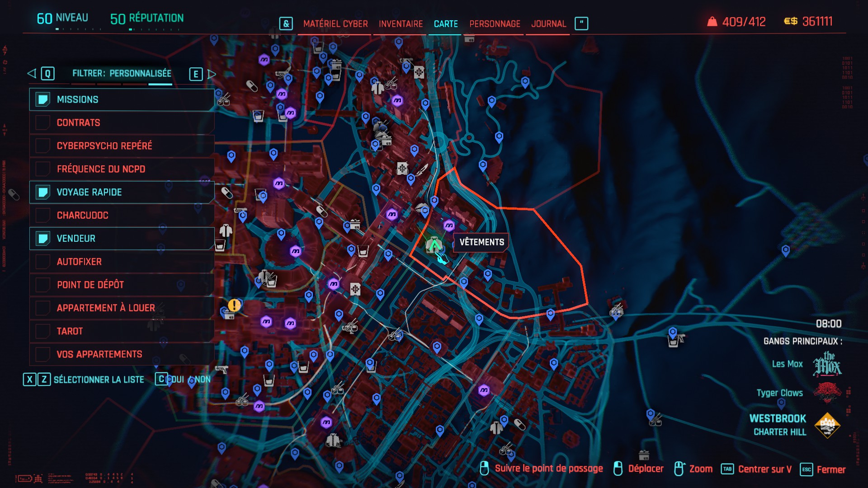Disable the Voyage Rapide filter checkbox
Image resolution: width=868 pixels, height=488 pixels.
(x=43, y=192)
